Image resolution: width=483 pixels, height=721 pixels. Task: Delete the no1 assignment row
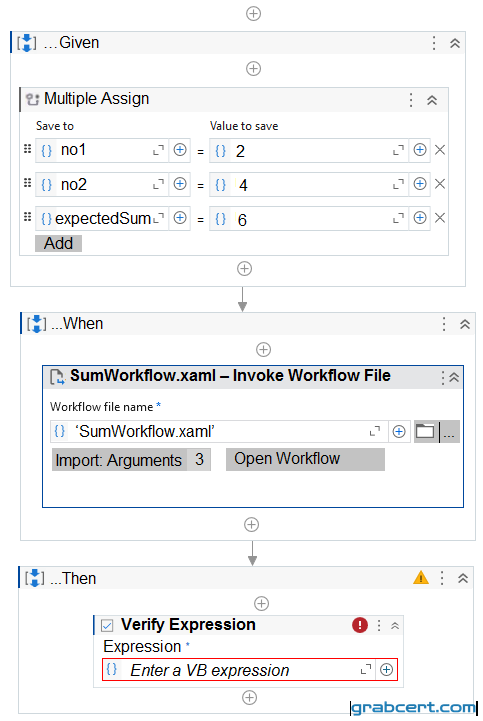coord(440,150)
